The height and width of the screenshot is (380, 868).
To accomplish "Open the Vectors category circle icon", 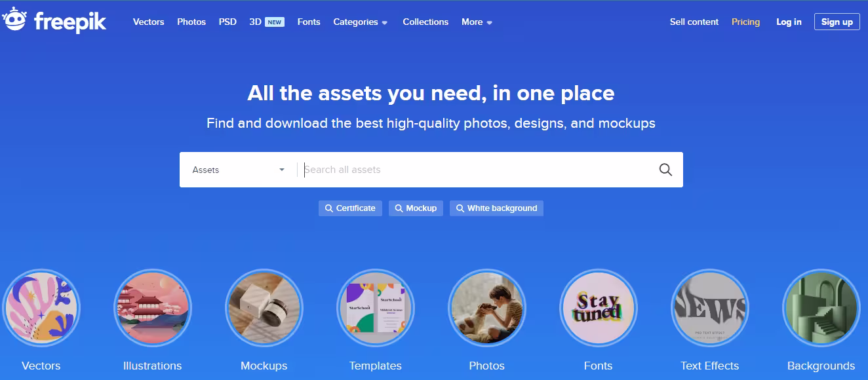I will tap(41, 308).
